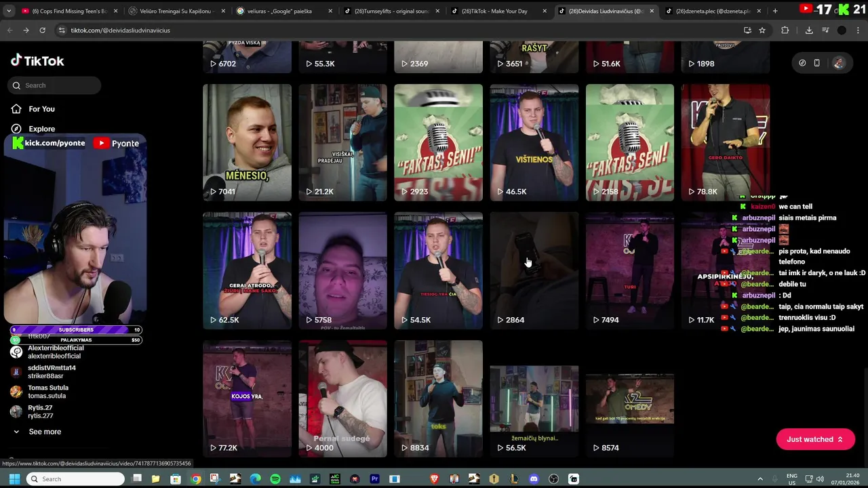Switch to Turnseylifts original sound tab

tap(391, 11)
